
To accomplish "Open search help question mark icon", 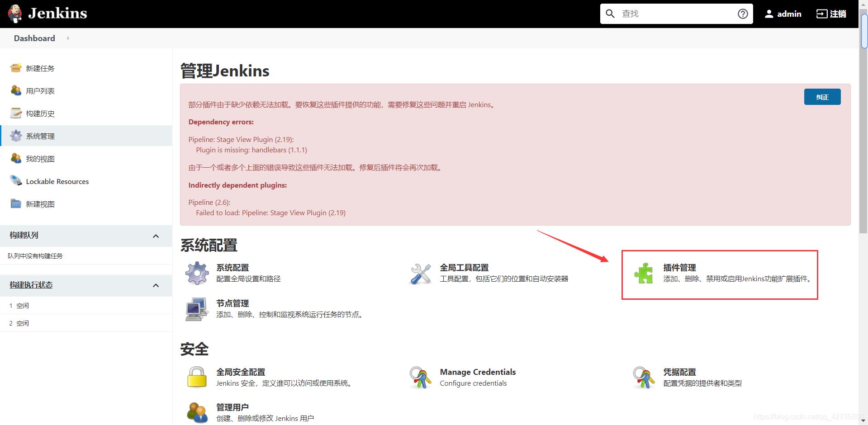I will tap(743, 14).
